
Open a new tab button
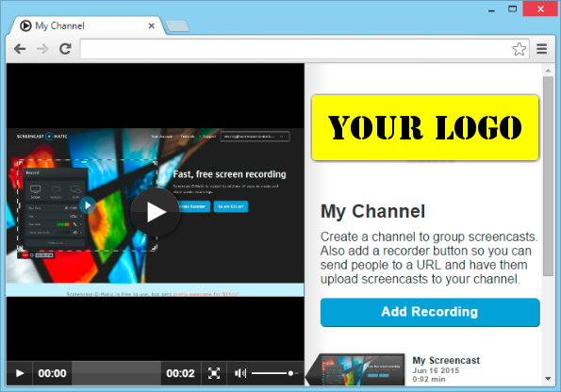click(x=177, y=25)
